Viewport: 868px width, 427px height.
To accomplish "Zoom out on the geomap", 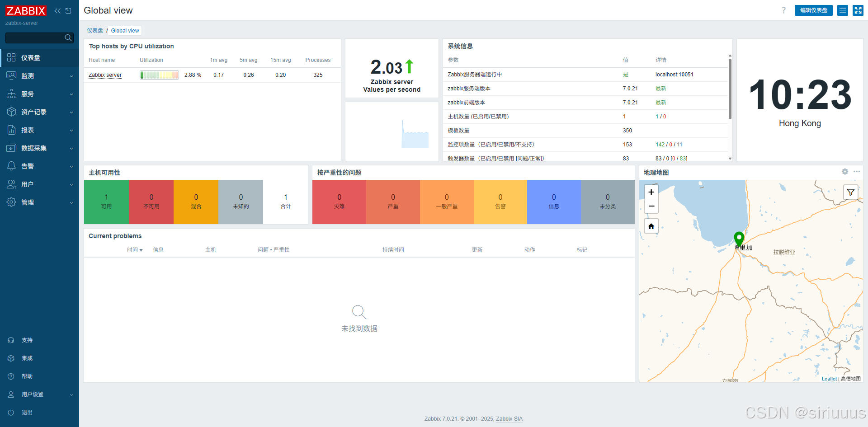I will [x=651, y=206].
